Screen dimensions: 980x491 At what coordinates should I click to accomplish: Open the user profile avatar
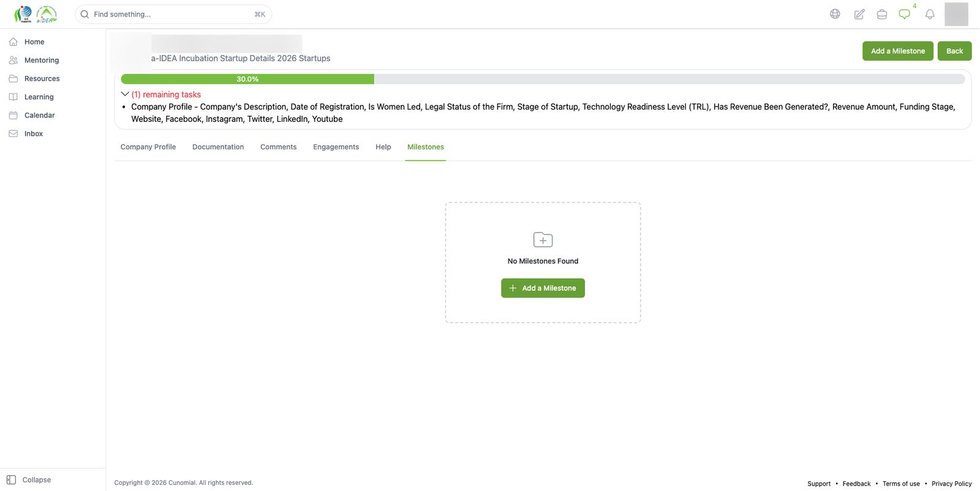956,14
